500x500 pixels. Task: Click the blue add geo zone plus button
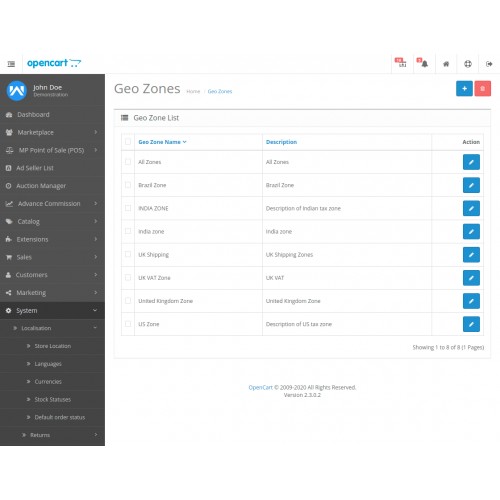464,89
